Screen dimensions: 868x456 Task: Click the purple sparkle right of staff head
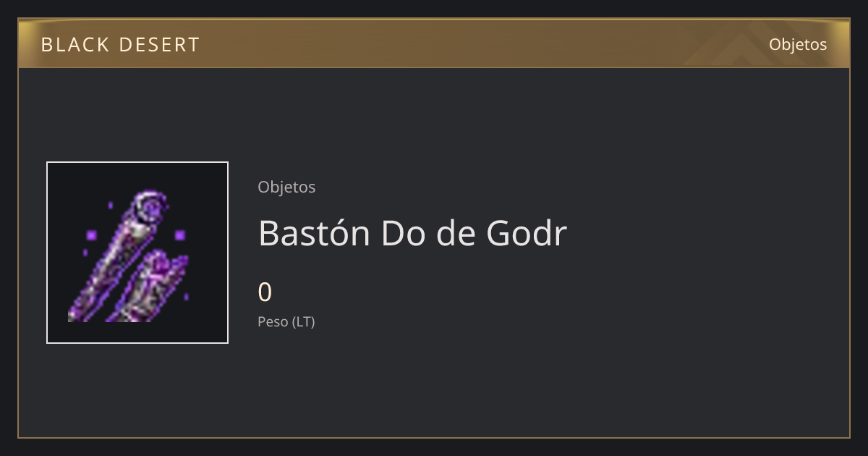(x=179, y=235)
